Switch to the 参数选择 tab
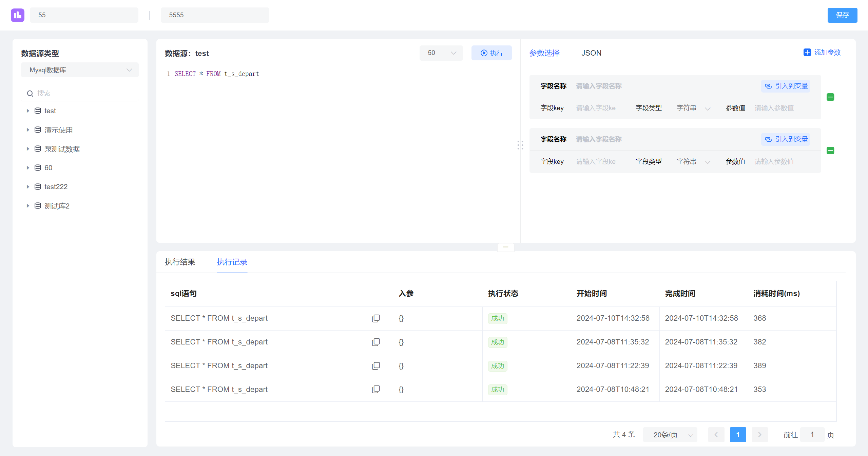 [x=544, y=53]
